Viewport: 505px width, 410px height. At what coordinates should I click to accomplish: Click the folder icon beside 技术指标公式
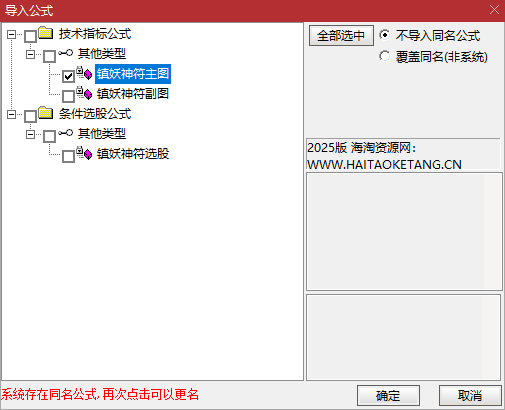pos(45,33)
